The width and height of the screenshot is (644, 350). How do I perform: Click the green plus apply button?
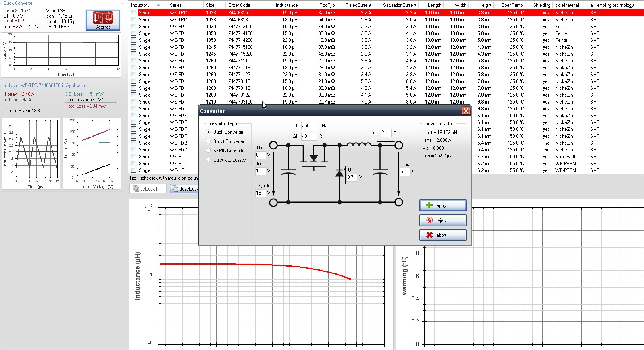coord(442,205)
